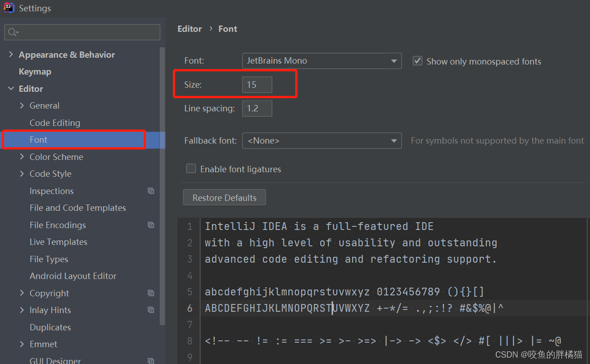Click preview line 'advanced code editing and refactoring support.'
The height and width of the screenshot is (364, 590).
click(x=351, y=259)
